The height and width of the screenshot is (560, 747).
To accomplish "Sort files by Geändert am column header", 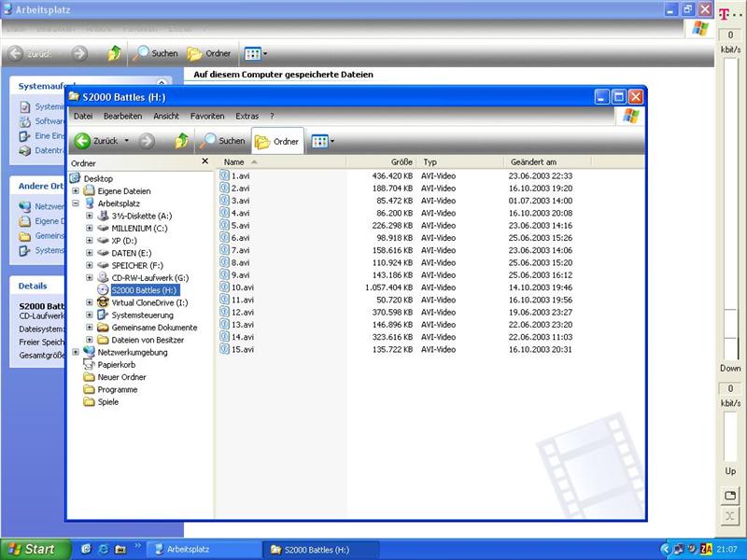I will click(x=534, y=161).
